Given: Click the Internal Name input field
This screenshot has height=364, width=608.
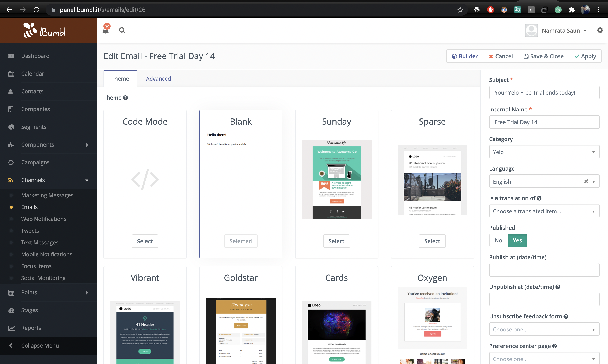Looking at the screenshot, I should pos(544,122).
